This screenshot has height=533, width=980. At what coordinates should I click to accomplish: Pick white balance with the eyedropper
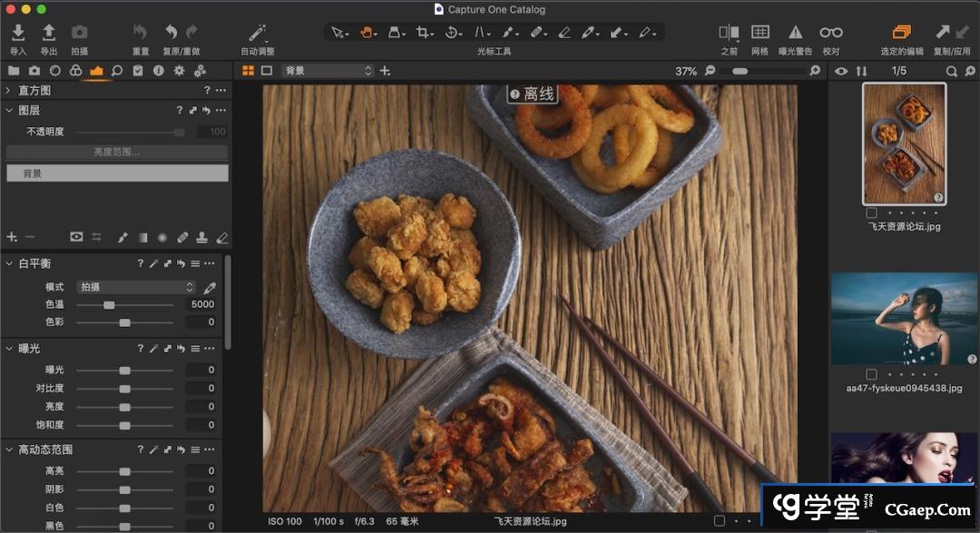(x=210, y=287)
